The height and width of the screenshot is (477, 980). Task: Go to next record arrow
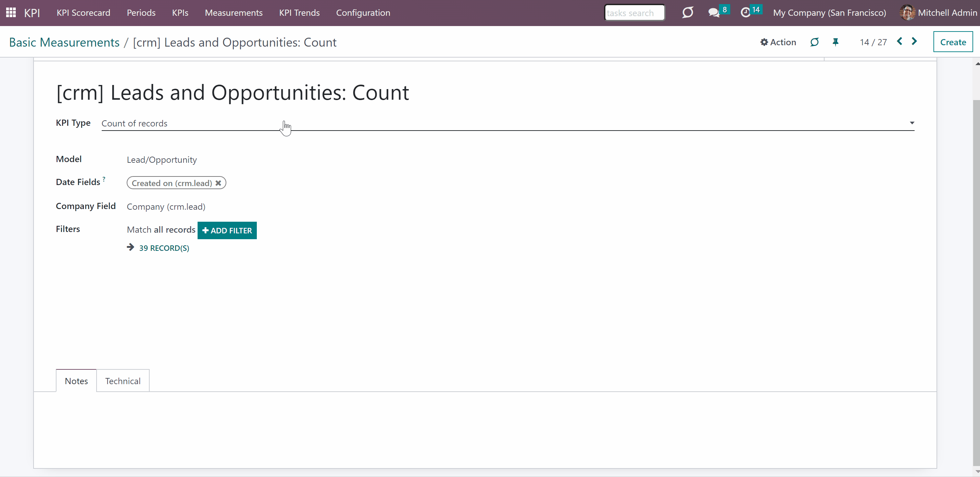(914, 41)
